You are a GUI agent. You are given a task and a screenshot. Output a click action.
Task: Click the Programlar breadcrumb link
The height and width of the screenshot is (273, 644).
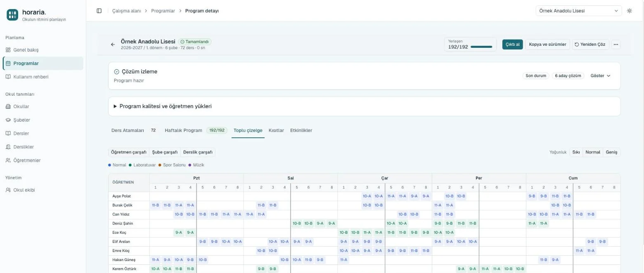pyautogui.click(x=163, y=11)
